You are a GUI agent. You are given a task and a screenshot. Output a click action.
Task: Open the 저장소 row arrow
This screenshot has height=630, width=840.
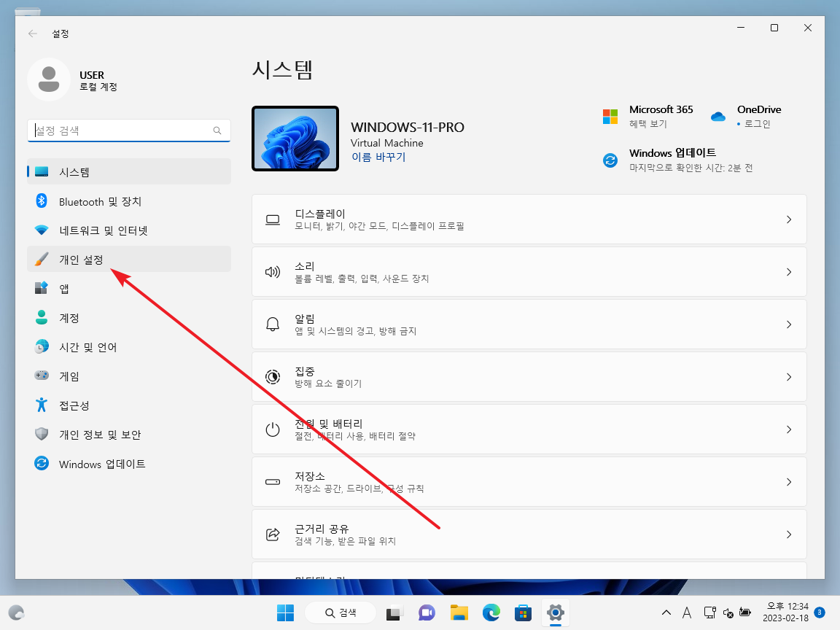pos(788,482)
